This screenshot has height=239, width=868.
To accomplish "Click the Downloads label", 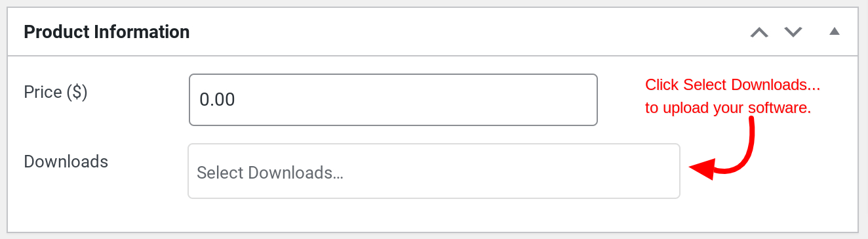I will tap(66, 162).
